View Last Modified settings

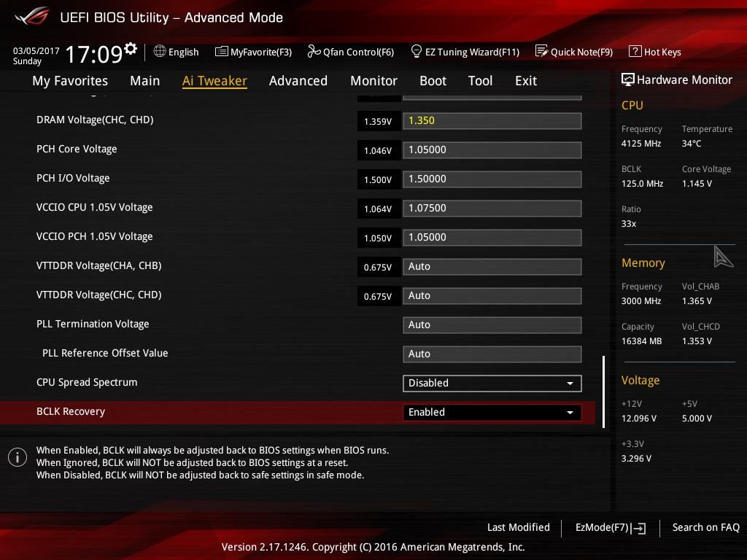[x=519, y=527]
